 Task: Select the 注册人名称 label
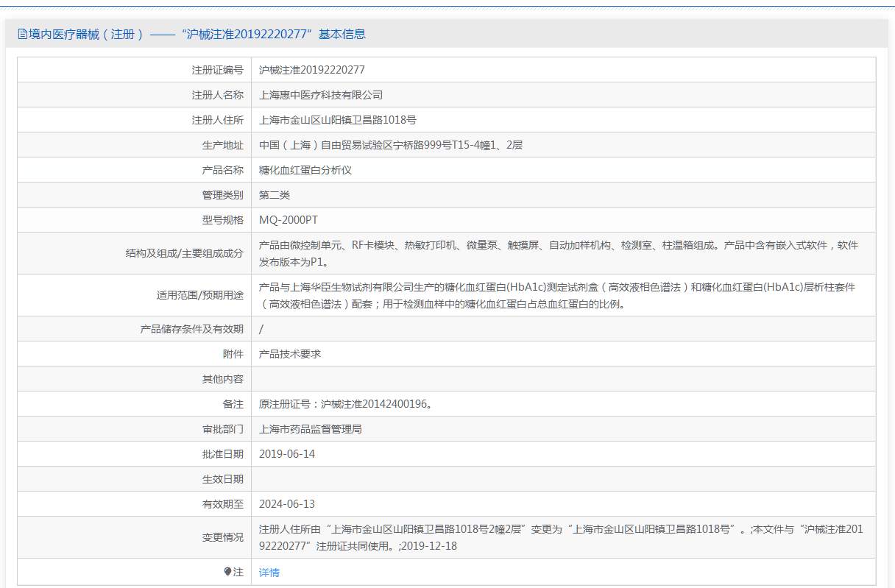pos(218,95)
